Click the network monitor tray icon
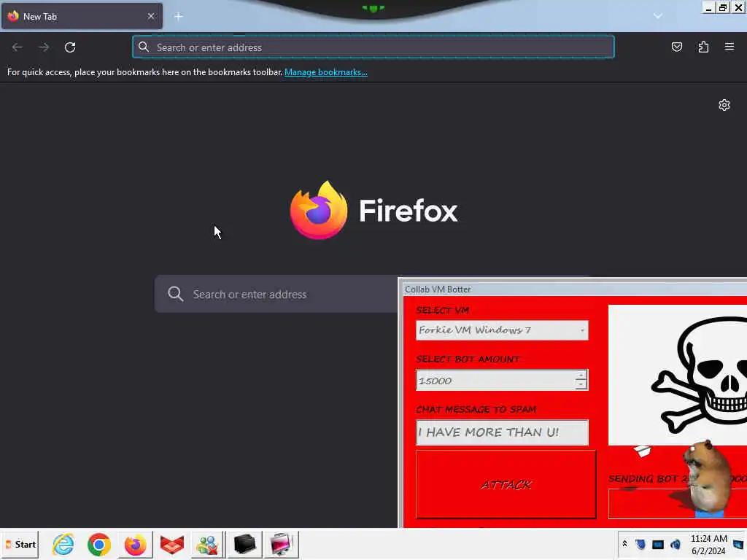This screenshot has width=747, height=560. click(x=658, y=544)
